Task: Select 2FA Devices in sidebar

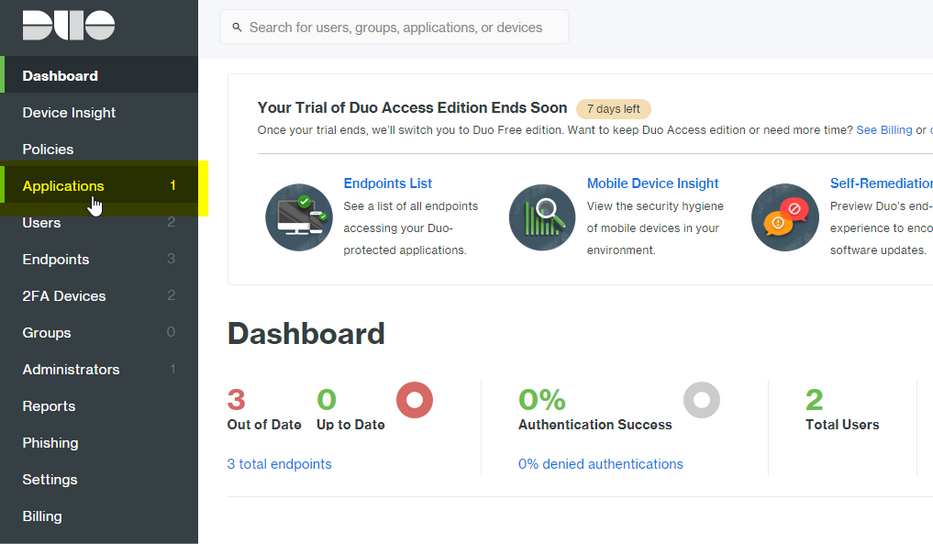Action: 64,296
